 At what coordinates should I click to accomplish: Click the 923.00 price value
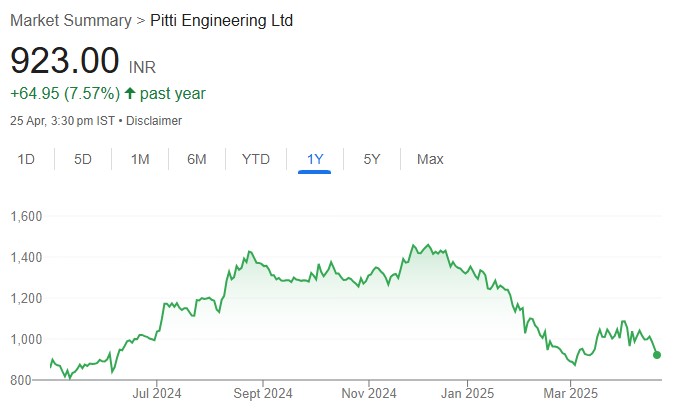point(65,61)
